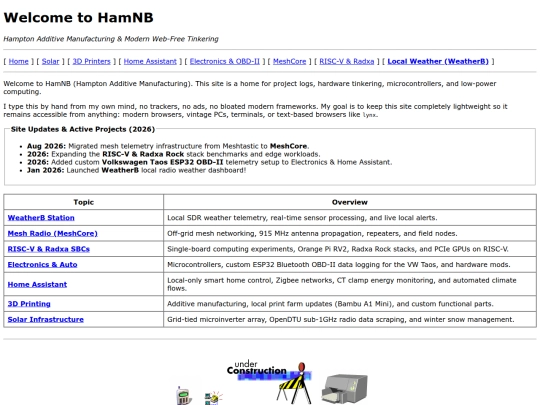Open the Home nav link
The width and height of the screenshot is (540, 405).
click(19, 61)
